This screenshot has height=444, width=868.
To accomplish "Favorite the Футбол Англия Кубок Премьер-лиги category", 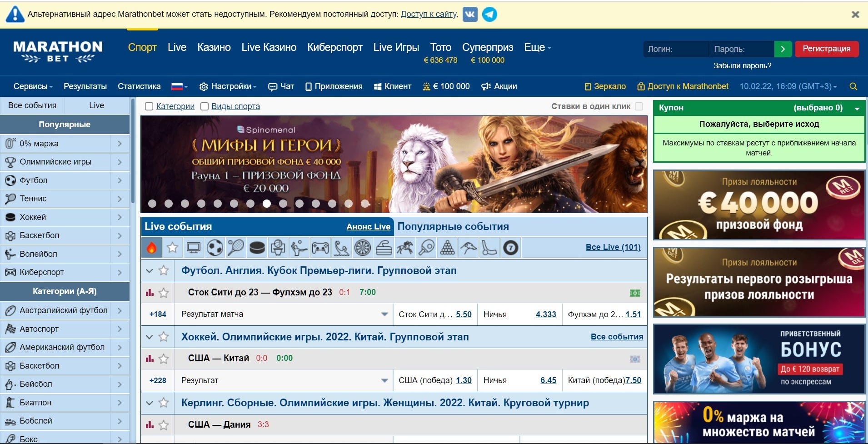I will [x=164, y=271].
